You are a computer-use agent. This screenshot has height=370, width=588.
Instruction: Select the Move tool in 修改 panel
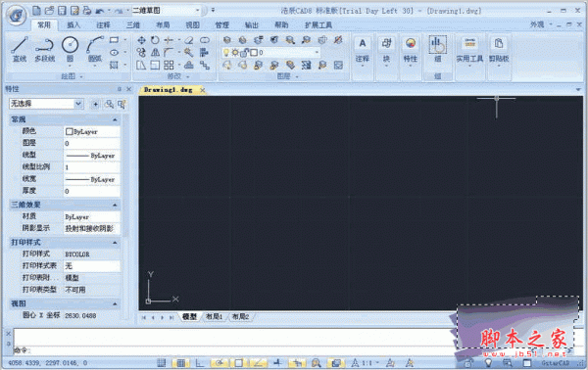[x=141, y=40]
